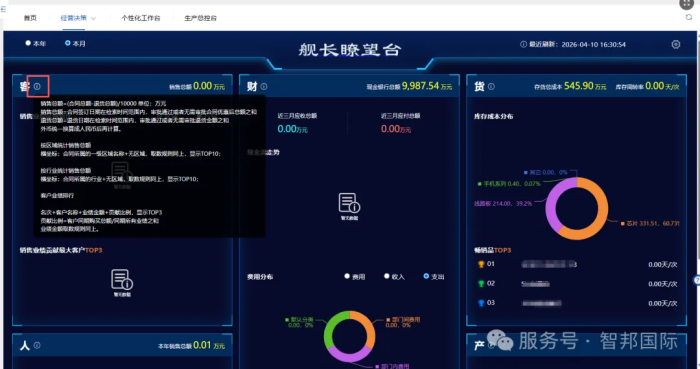The height and width of the screenshot is (369, 700).
Task: Click the 销售总额 0.00 万元 value
Action: [x=197, y=86]
